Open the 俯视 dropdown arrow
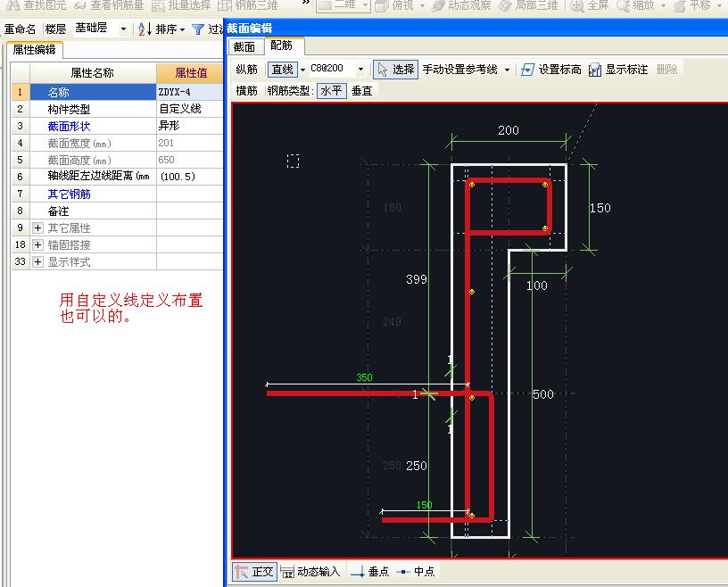This screenshot has width=728, height=587. coord(422,5)
